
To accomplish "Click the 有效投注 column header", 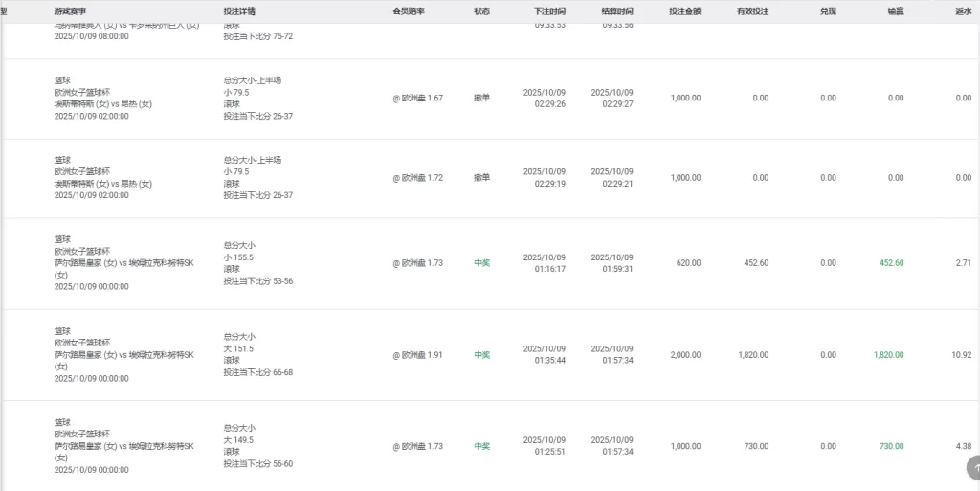I will [752, 11].
